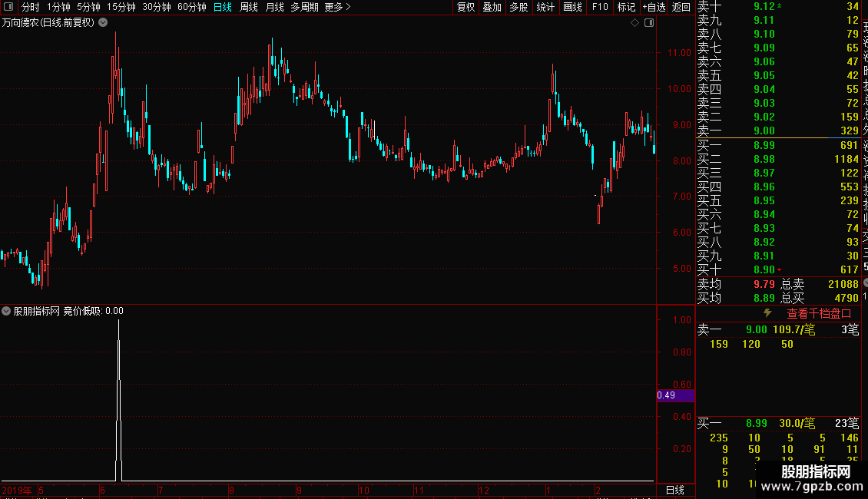Click the 统计 statistics button
Screen dimensions: 868x499
[x=545, y=7]
